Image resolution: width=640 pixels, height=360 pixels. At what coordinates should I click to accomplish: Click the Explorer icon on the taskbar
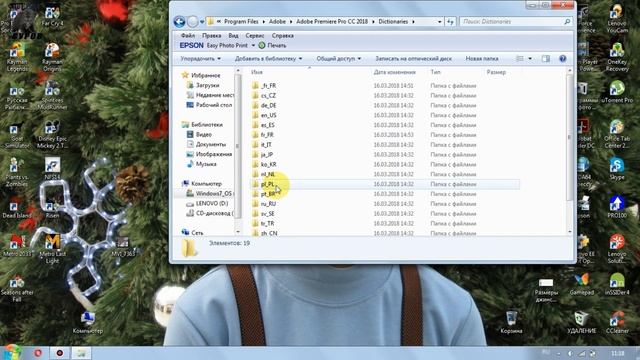(81, 353)
